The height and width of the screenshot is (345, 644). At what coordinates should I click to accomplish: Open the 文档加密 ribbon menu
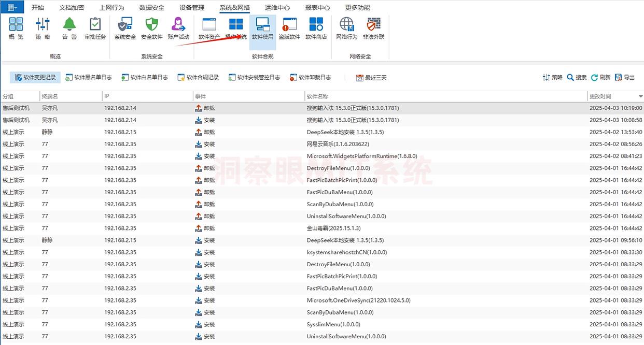72,8
